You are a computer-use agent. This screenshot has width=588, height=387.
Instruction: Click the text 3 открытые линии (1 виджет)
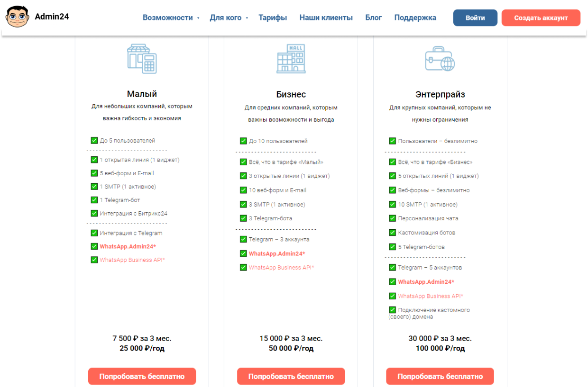[289, 176]
